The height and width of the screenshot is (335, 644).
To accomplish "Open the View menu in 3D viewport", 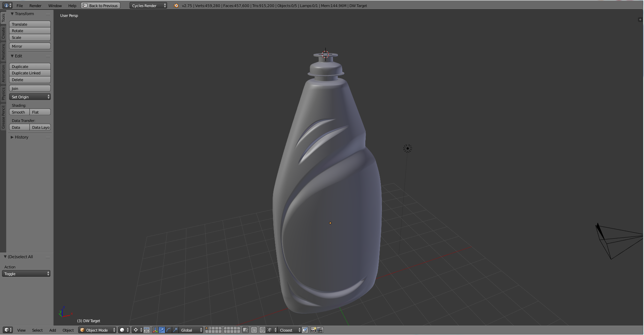I will click(21, 330).
